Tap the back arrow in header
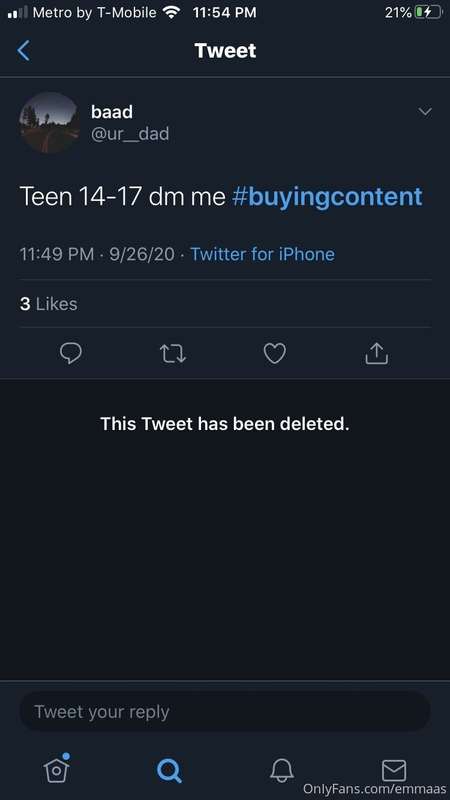This screenshot has height=800, width=450. click(23, 51)
